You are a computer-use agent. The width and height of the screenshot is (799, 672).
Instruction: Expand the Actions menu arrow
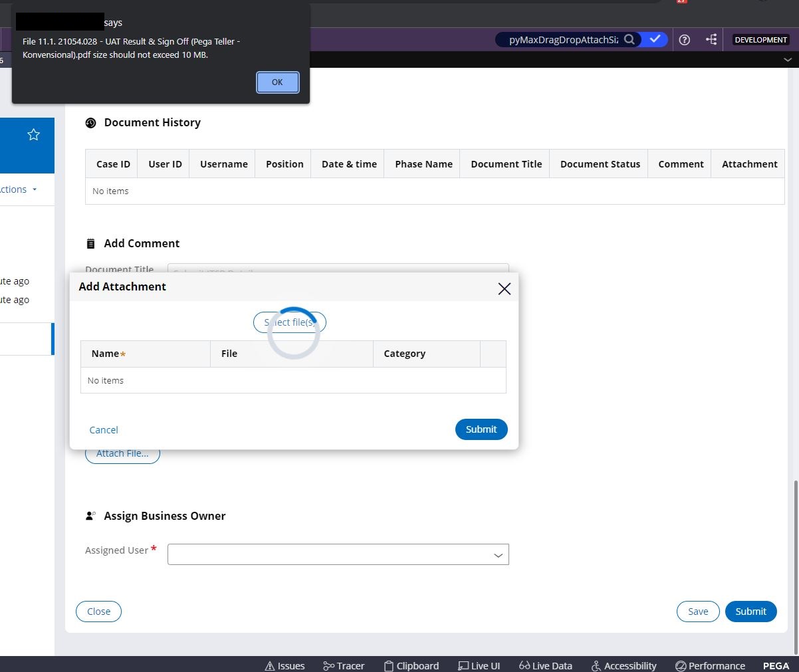coord(35,189)
